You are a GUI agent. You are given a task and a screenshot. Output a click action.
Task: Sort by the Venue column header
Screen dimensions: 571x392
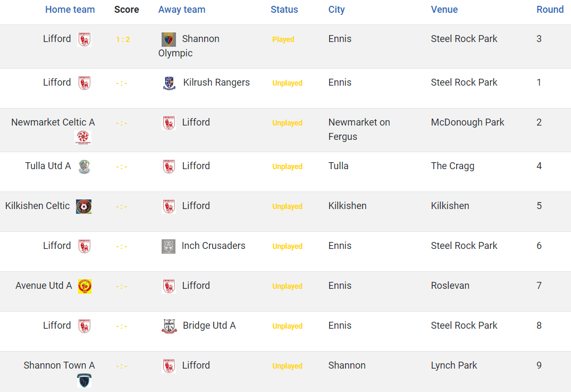tap(444, 10)
